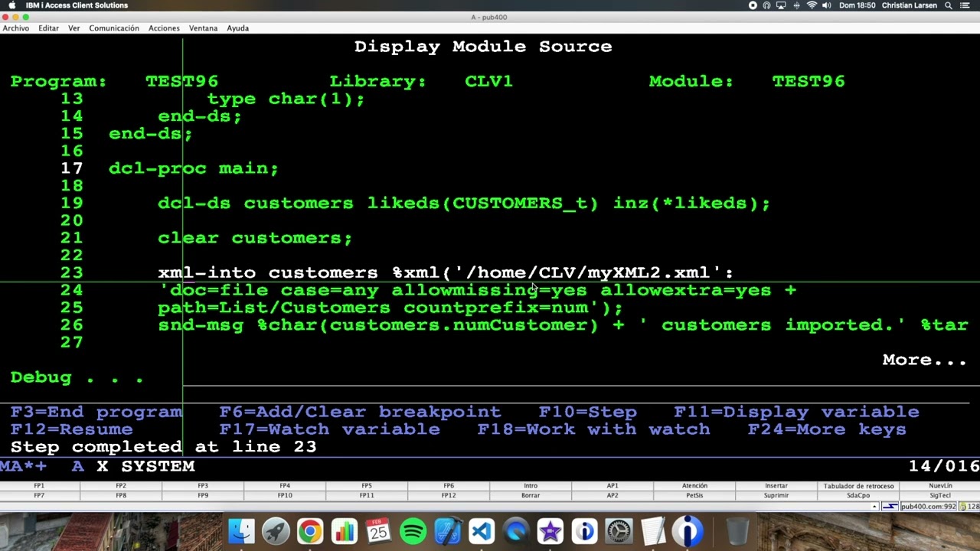Launch Google Chrome from the Dock
Image resolution: width=980 pixels, height=551 pixels.
point(310,531)
